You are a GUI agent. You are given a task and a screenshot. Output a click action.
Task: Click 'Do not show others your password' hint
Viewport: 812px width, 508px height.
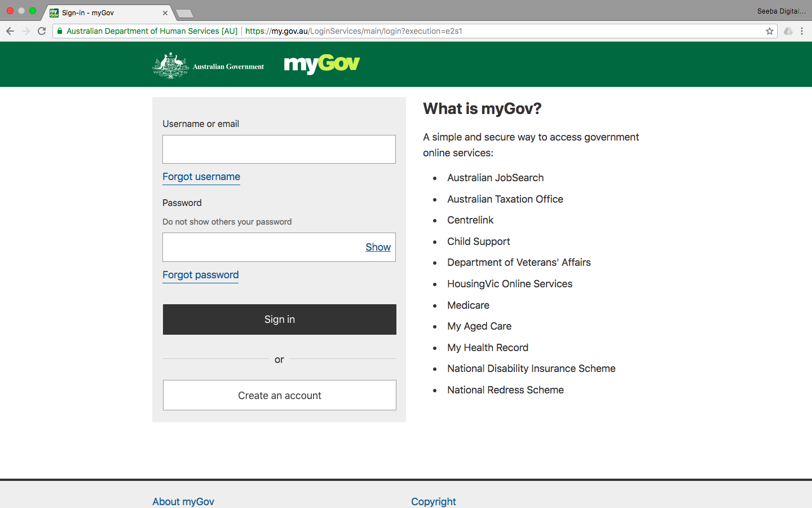point(227,222)
